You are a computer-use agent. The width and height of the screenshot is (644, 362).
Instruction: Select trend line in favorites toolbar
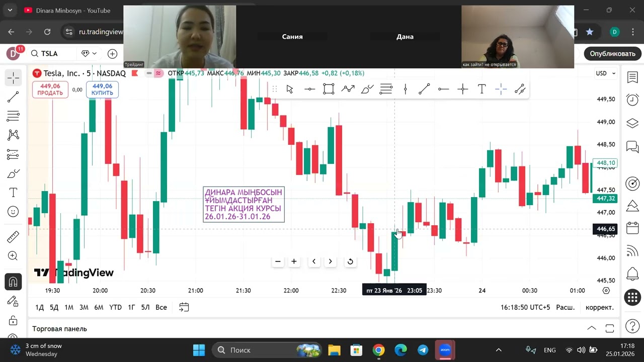pyautogui.click(x=424, y=89)
